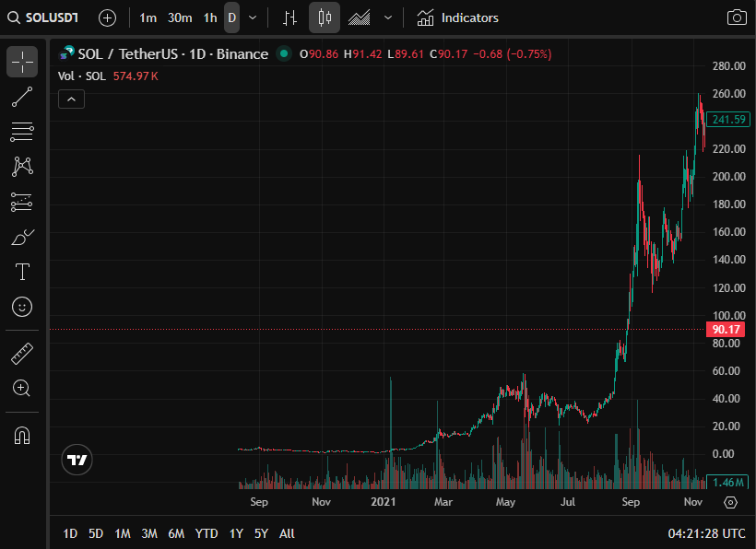The image size is (756, 549).
Task: Click the add symbol plus icon
Action: pyautogui.click(x=107, y=18)
